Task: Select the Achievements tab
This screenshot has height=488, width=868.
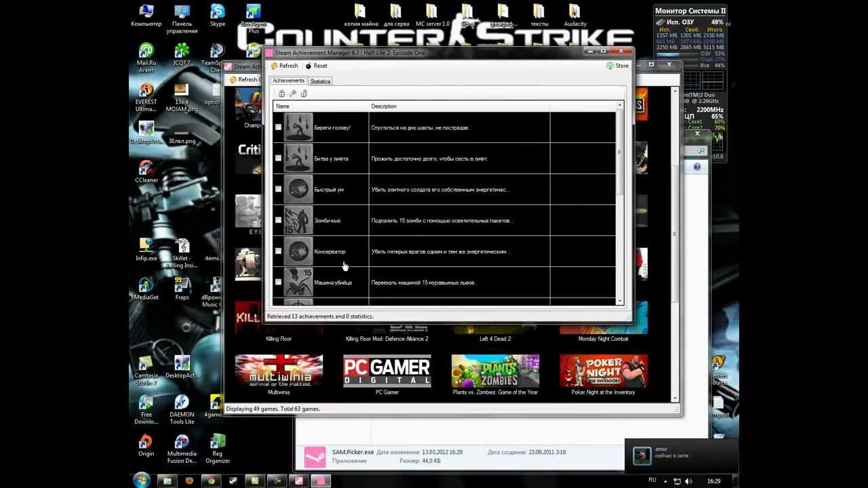Action: point(289,81)
